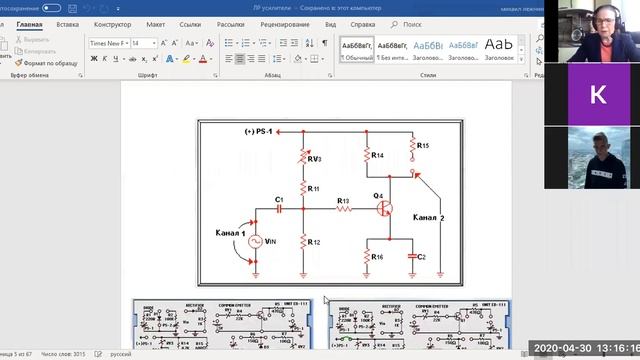This screenshot has width=640, height=360.
Task: Toggle italic formatting (К)
Action: (x=104, y=59)
